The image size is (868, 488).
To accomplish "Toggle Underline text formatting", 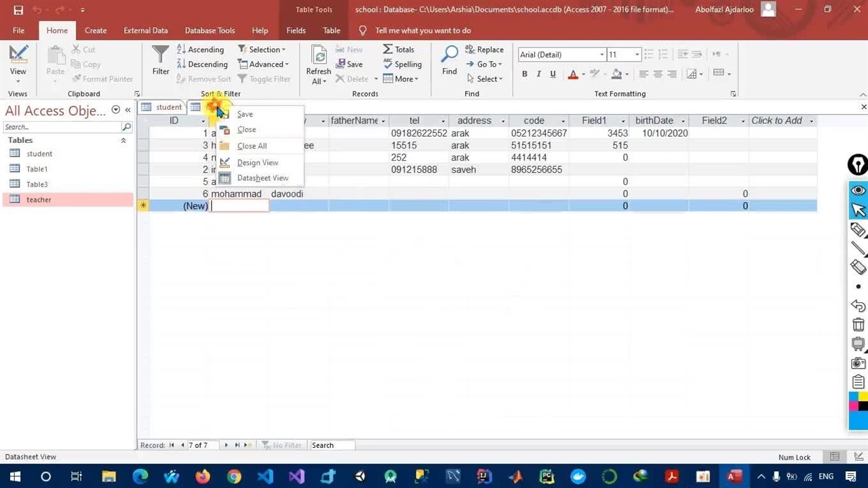I will [553, 74].
